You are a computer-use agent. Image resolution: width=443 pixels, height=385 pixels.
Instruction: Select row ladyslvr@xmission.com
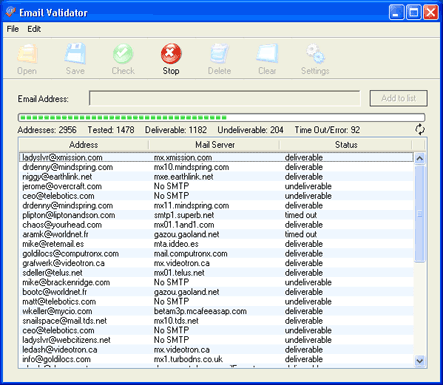[216, 157]
